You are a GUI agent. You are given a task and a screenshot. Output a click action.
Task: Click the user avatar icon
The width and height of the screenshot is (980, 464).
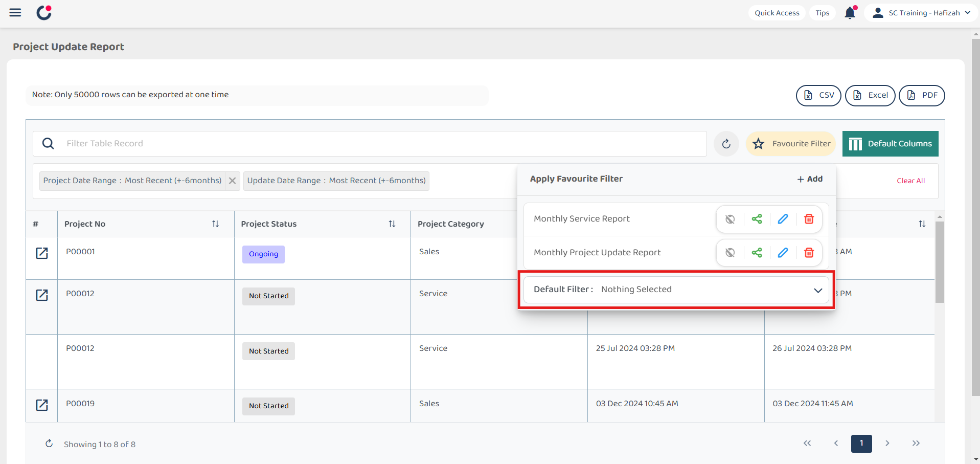(878, 13)
